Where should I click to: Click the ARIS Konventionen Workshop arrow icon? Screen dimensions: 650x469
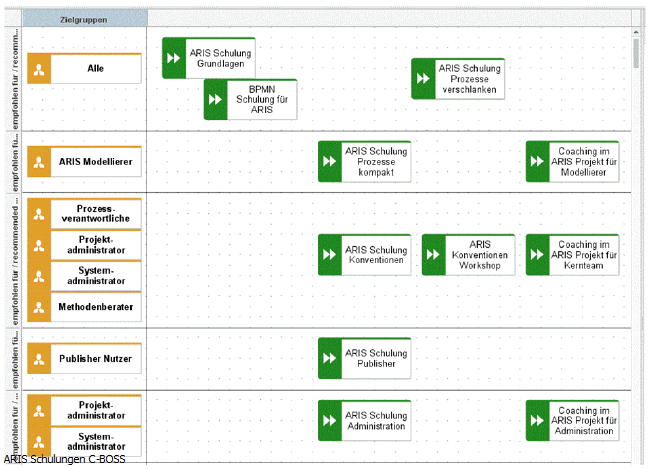[x=434, y=255]
